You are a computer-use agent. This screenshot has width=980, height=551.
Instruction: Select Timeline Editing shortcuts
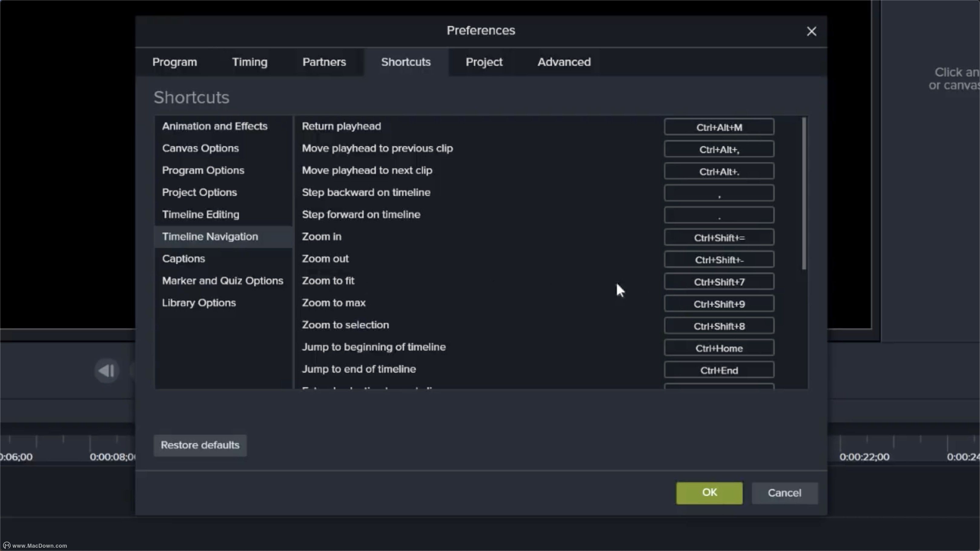[200, 214]
